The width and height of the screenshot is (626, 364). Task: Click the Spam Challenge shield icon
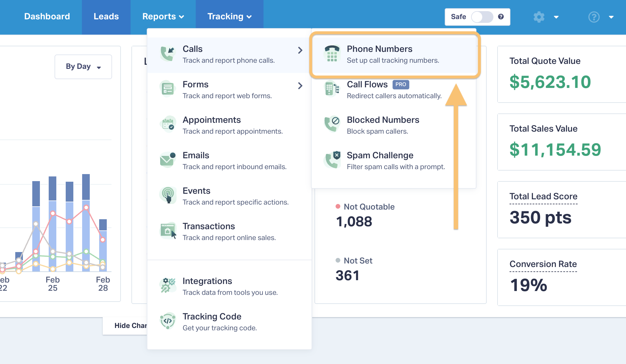(332, 160)
